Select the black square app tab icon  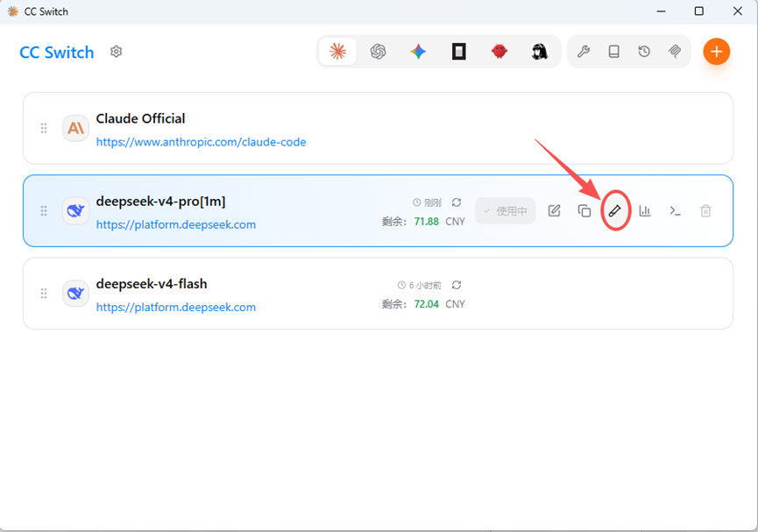[x=459, y=51]
